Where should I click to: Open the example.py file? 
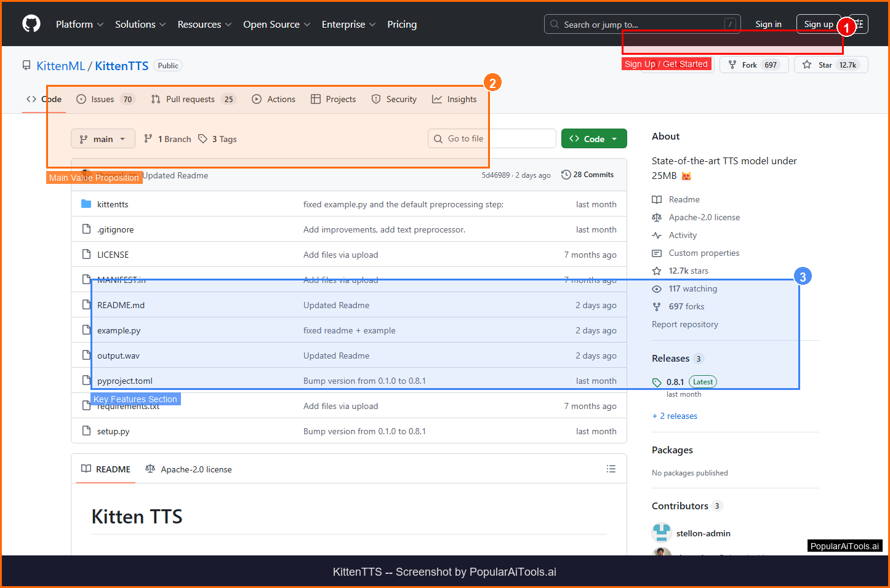click(x=119, y=330)
